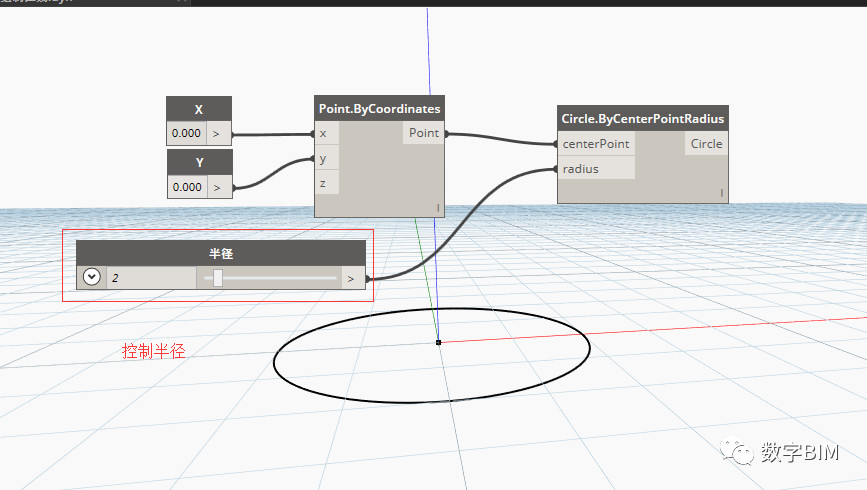Select the Point.ByCoordinates node header
867x490 pixels.
[x=379, y=108]
